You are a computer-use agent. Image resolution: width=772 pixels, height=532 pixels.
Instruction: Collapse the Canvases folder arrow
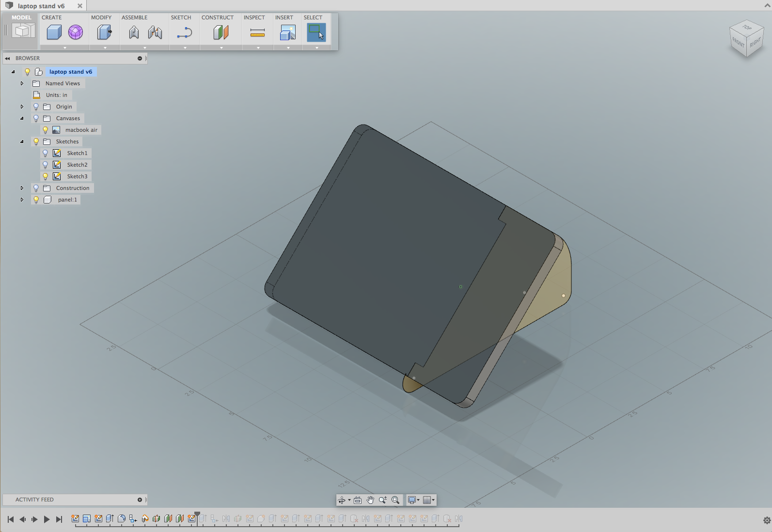pos(22,118)
